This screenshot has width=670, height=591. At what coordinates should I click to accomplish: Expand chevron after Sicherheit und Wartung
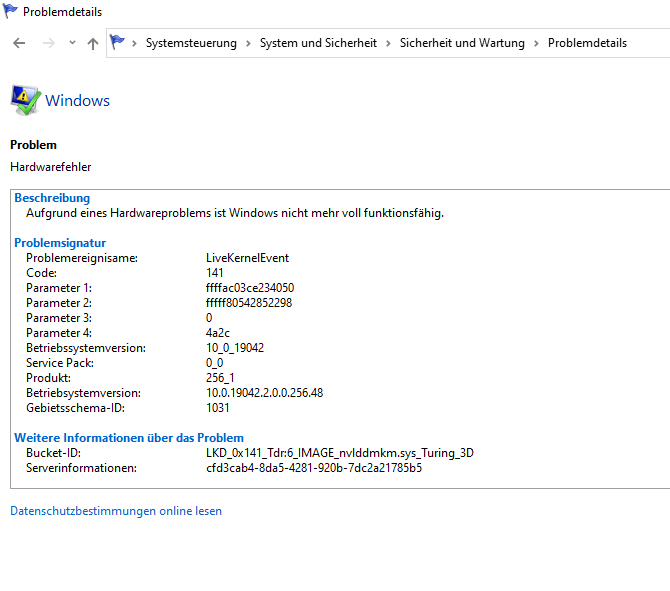click(536, 43)
